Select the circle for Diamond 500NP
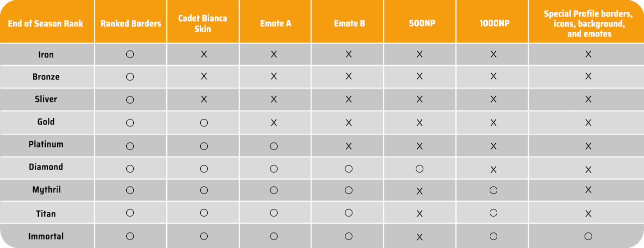Screen dimensions: 644x248 (x=419, y=168)
